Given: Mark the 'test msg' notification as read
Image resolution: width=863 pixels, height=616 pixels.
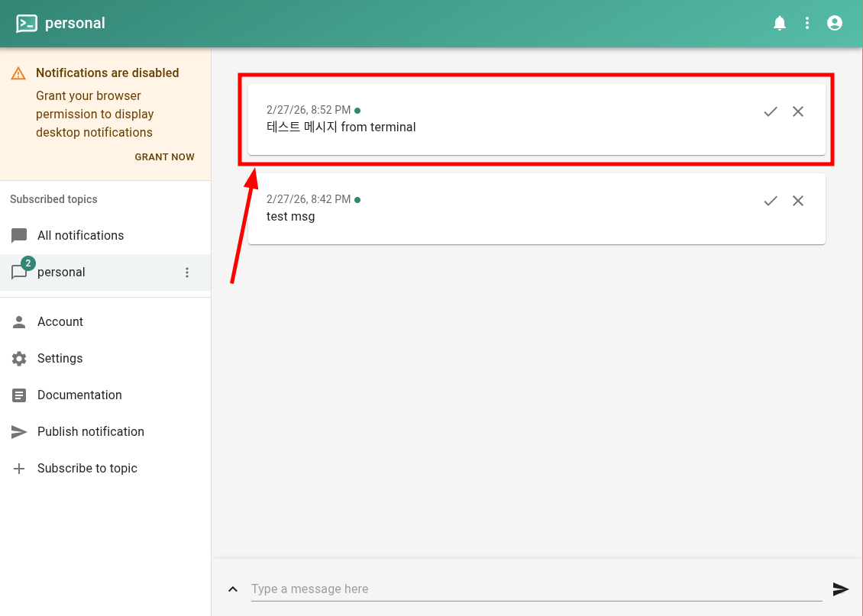Looking at the screenshot, I should coord(771,201).
